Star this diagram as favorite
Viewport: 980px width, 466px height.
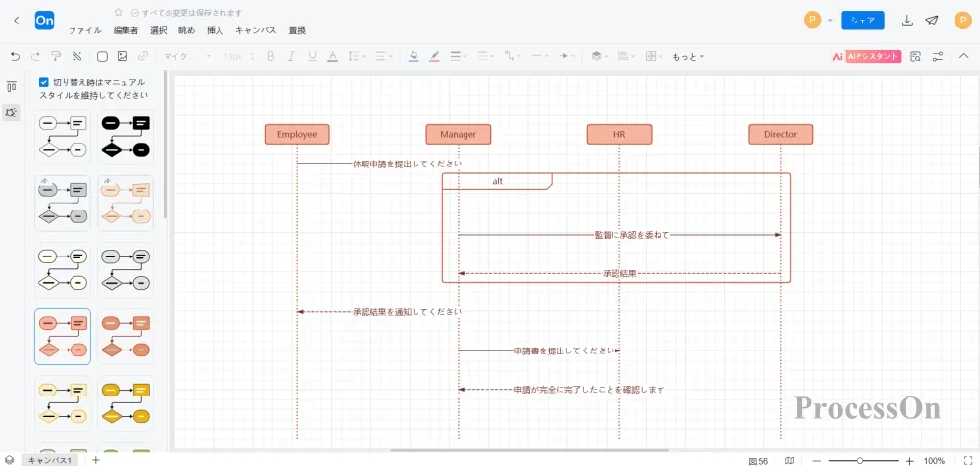(x=119, y=12)
